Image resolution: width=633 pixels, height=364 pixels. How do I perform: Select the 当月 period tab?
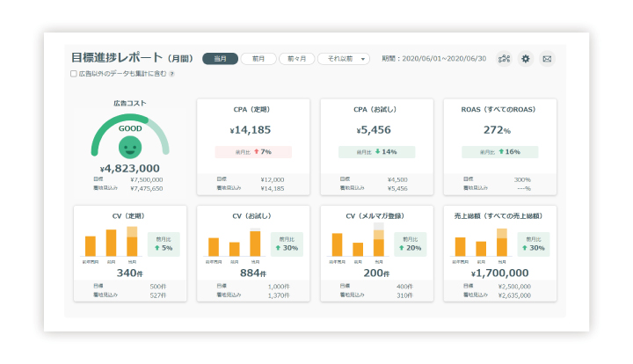pos(220,59)
